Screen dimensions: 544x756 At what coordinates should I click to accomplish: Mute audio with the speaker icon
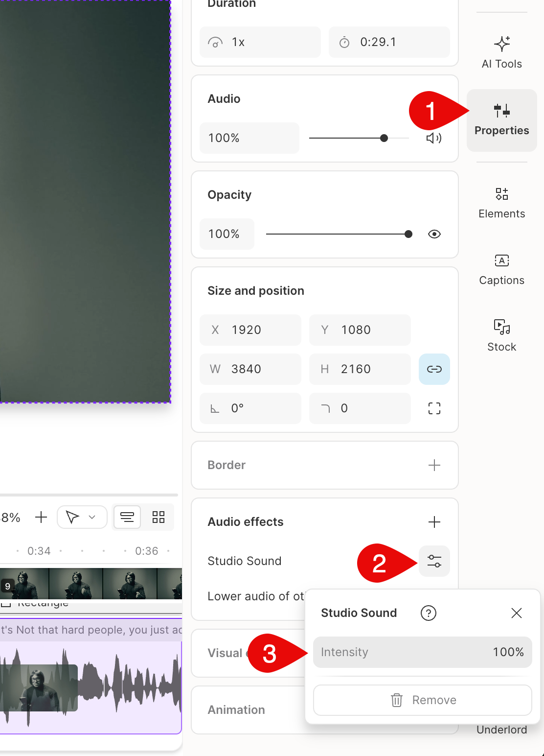pos(433,138)
